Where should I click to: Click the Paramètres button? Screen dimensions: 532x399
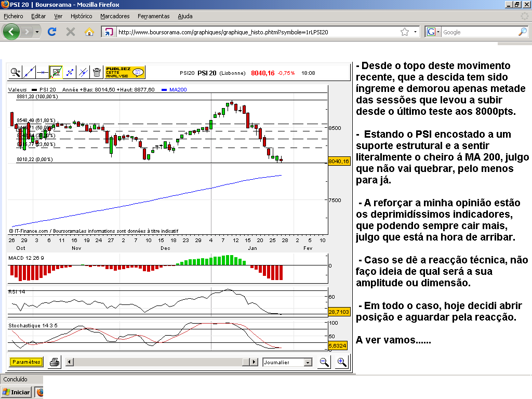(x=26, y=362)
